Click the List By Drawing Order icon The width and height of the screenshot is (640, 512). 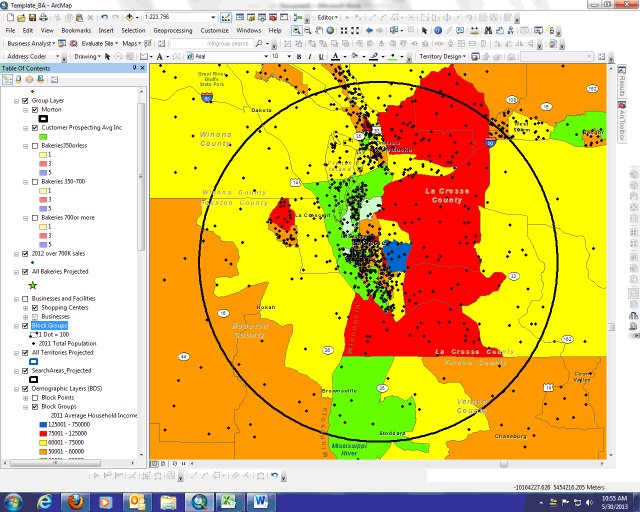9,79
